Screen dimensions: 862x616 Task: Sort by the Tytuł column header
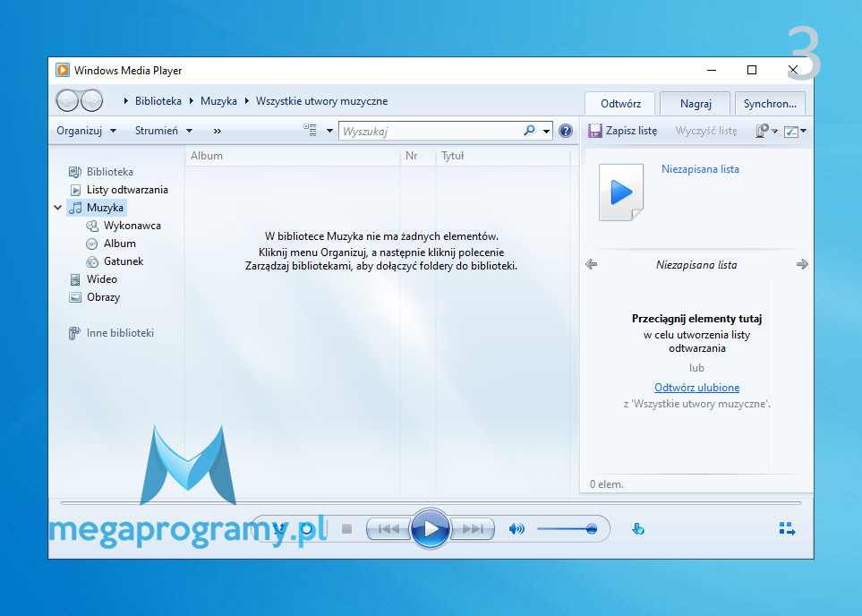pos(503,156)
